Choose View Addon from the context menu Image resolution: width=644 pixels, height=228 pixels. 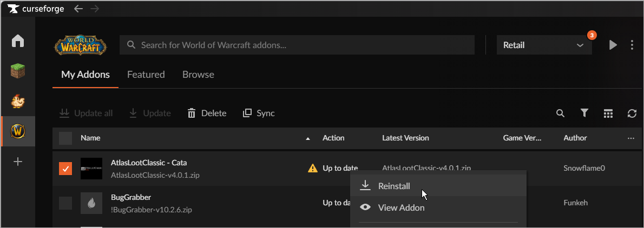(x=438, y=207)
